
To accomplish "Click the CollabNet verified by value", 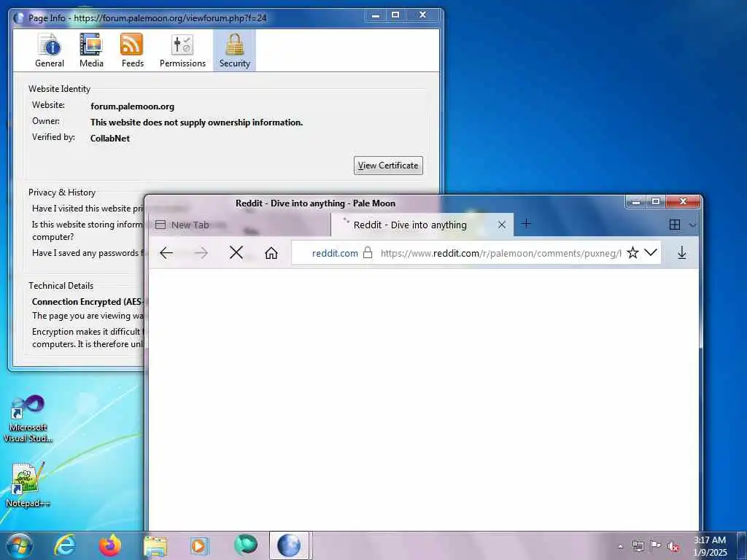I will [110, 138].
